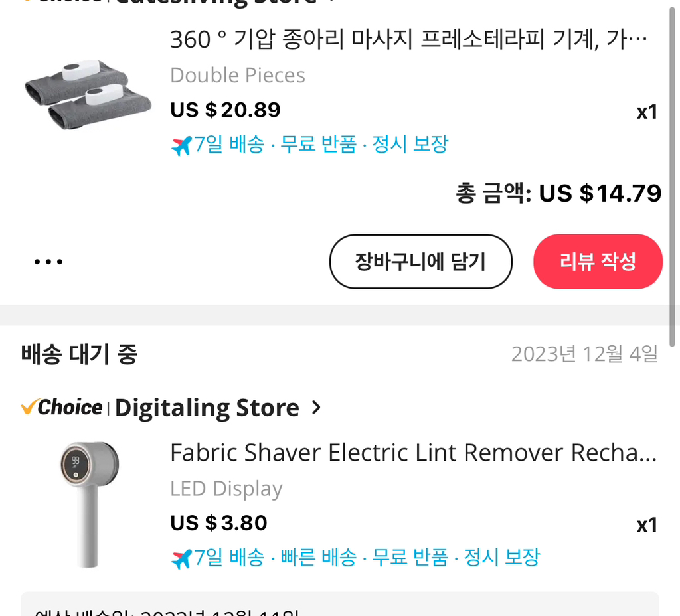This screenshot has height=616, width=680.
Task: Open more options via the ellipsis icon
Action: click(x=48, y=261)
